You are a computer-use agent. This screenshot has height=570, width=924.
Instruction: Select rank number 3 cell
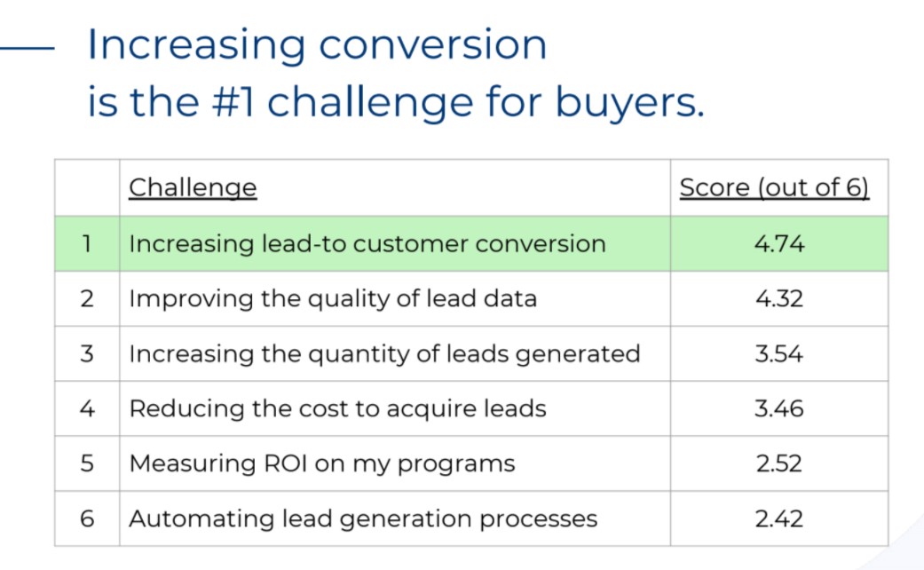(86, 353)
